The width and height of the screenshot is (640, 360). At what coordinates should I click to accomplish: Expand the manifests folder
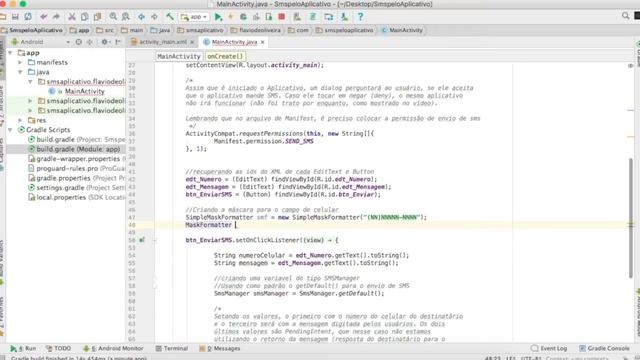tap(20, 62)
